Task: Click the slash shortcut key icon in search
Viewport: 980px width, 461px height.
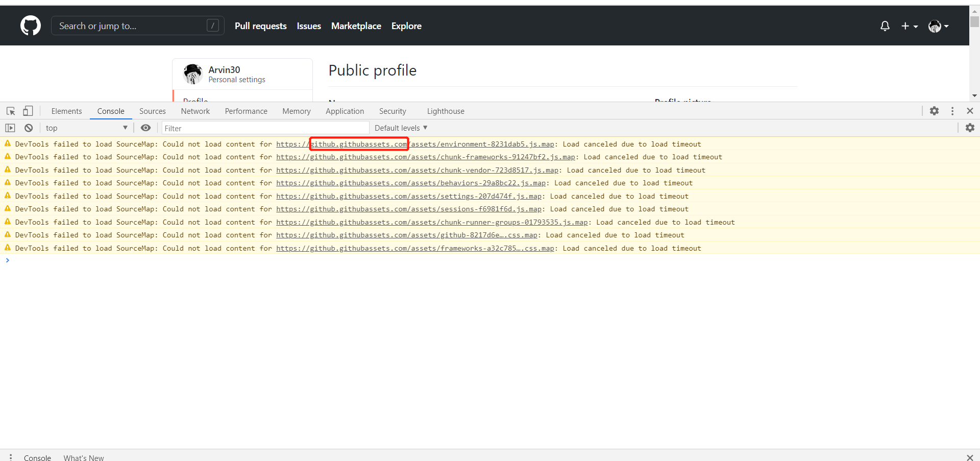Action: (213, 26)
